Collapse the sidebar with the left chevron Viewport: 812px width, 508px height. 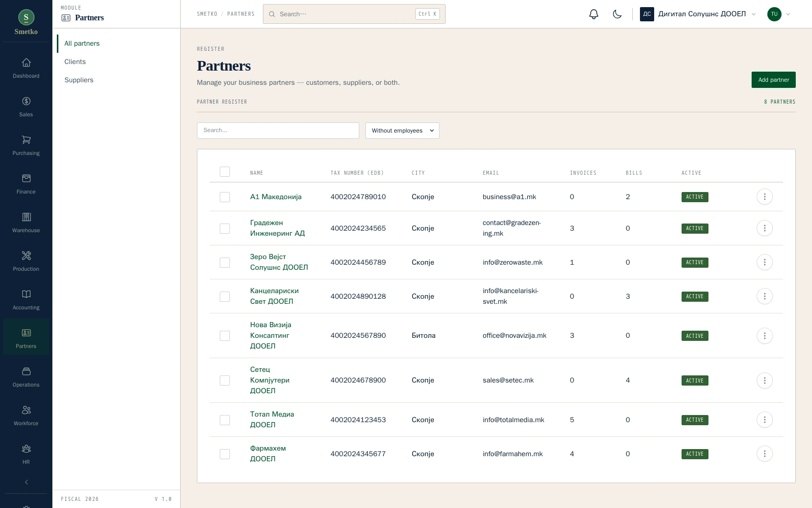click(26, 482)
